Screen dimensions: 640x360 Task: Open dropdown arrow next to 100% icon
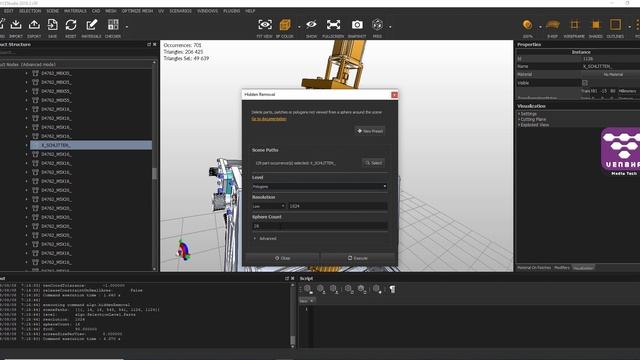[x=540, y=27]
